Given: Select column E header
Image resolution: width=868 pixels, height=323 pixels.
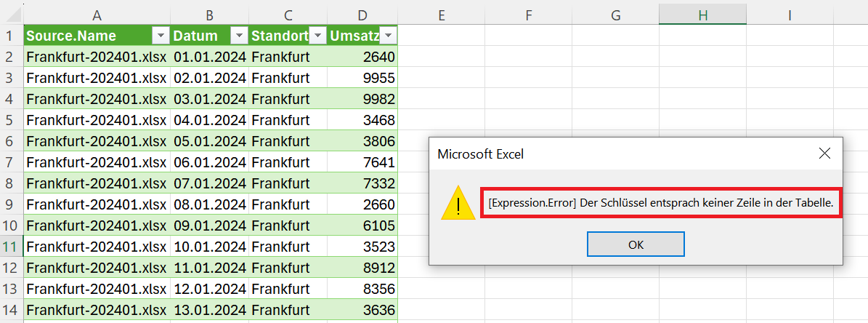Looking at the screenshot, I should (x=441, y=16).
